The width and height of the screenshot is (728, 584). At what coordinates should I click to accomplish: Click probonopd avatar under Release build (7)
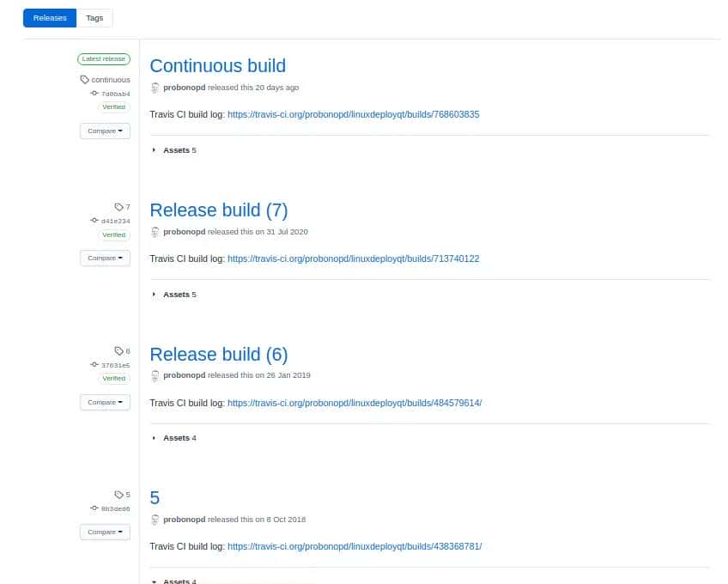point(155,232)
